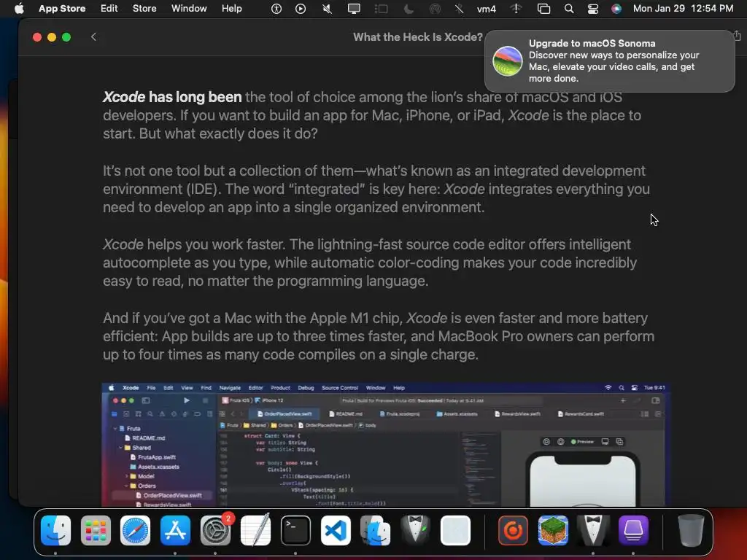Open the Help menu
The image size is (747, 560).
coord(231,9)
